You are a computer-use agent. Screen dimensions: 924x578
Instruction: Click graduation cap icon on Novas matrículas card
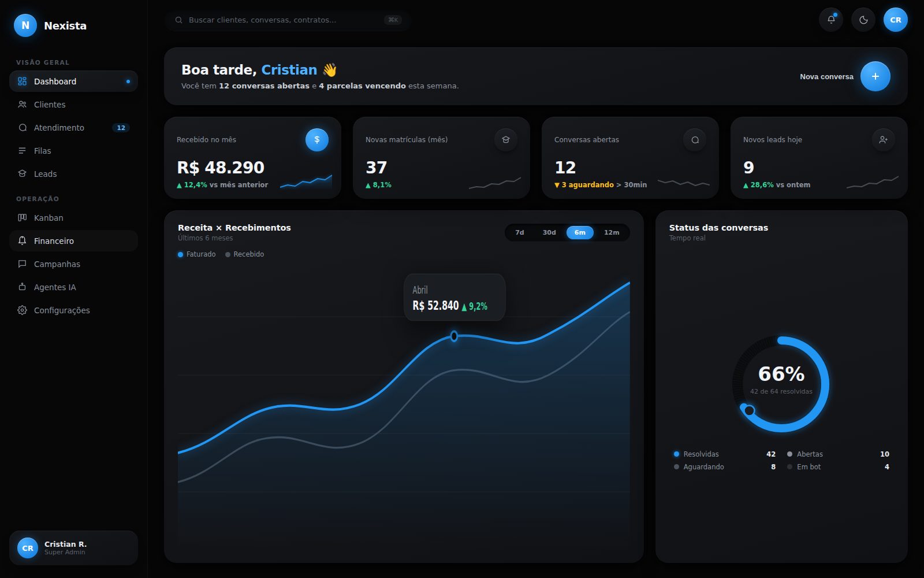pos(506,140)
